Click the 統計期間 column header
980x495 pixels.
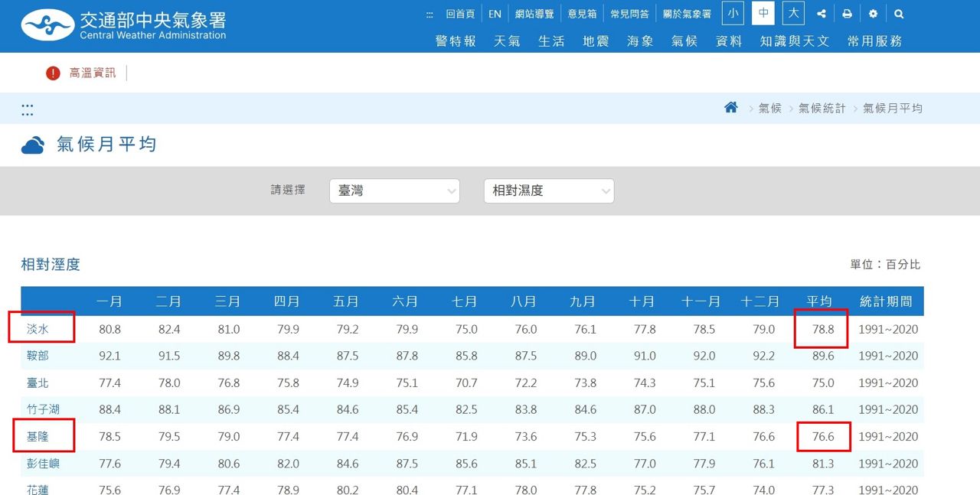pyautogui.click(x=887, y=301)
